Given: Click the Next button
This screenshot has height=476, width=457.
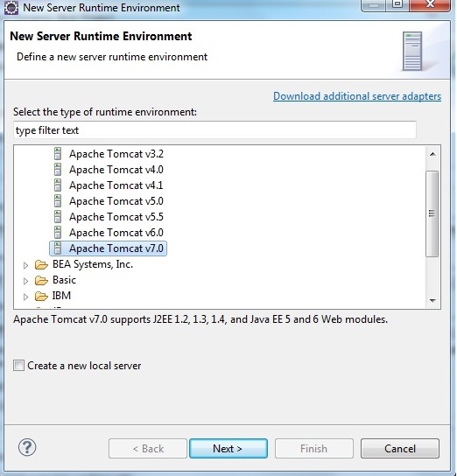Looking at the screenshot, I should [228, 448].
